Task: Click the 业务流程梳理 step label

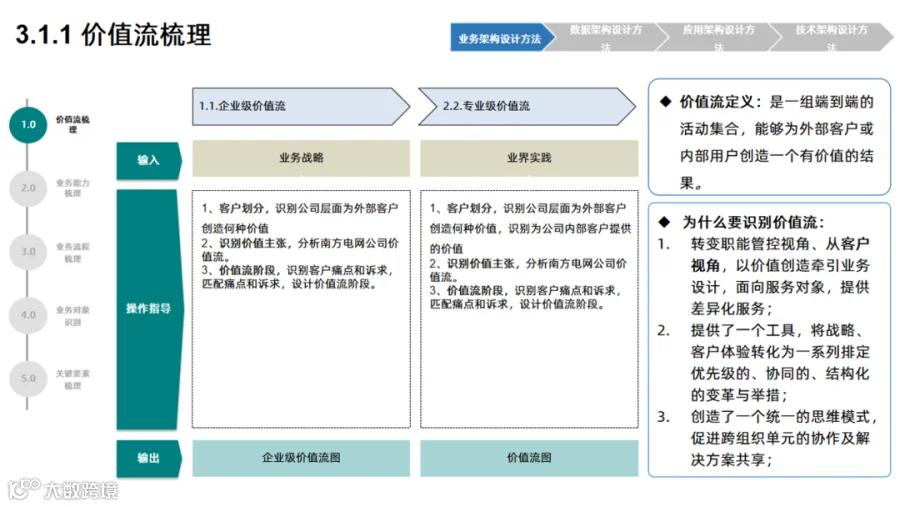Action: [x=72, y=251]
